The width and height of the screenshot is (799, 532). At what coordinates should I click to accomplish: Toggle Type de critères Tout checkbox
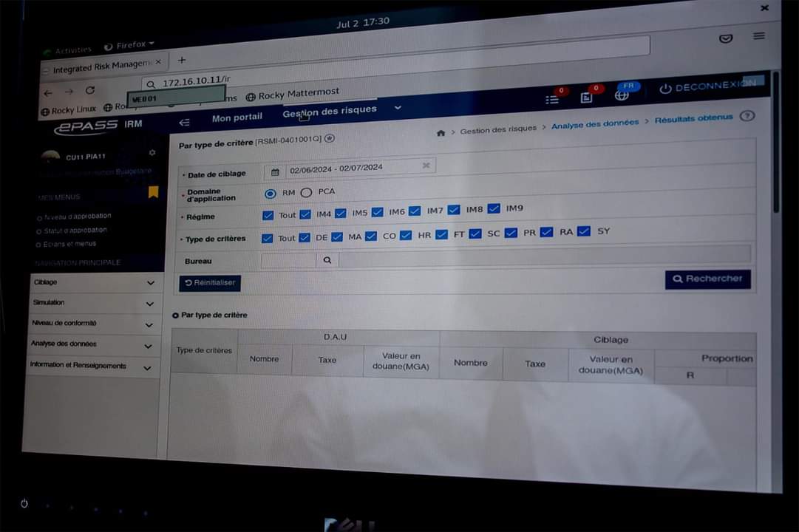(267, 239)
